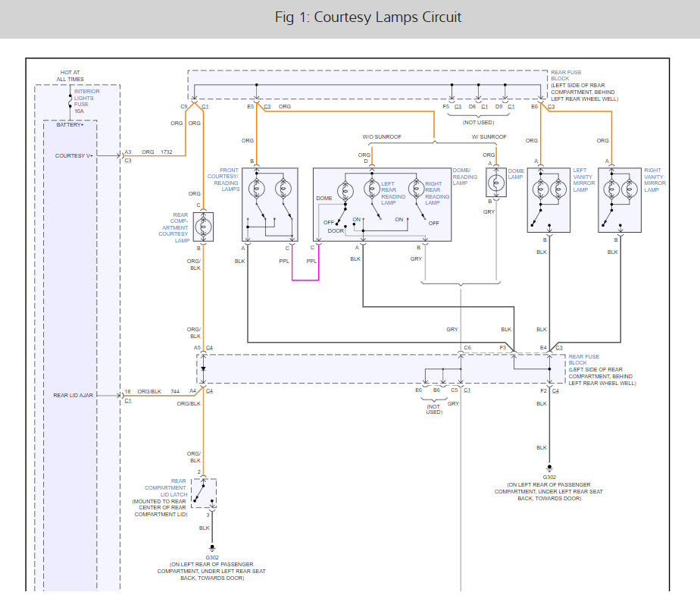This screenshot has height=614, width=700.
Task: Click the W/O SUNROOF label
Action: tap(381, 137)
